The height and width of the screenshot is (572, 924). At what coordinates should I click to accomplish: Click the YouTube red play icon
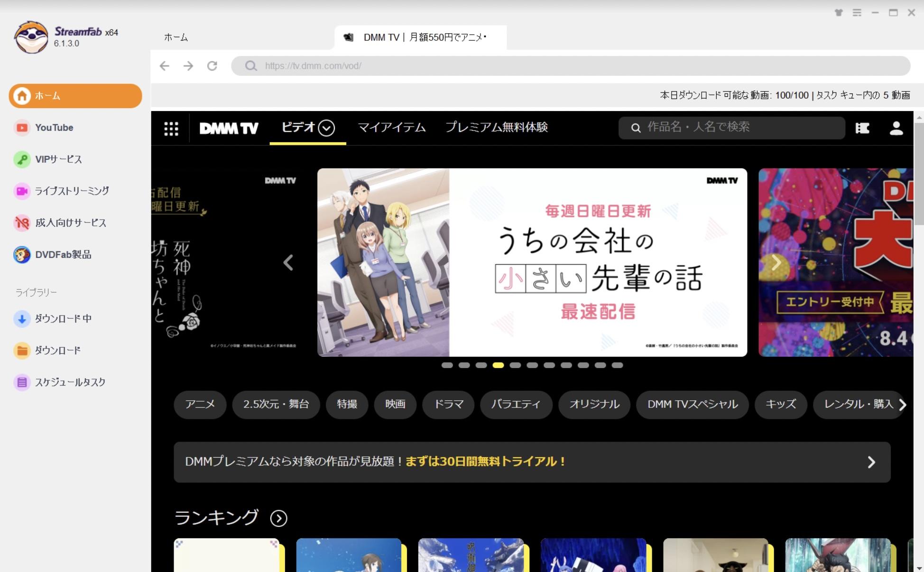22,128
